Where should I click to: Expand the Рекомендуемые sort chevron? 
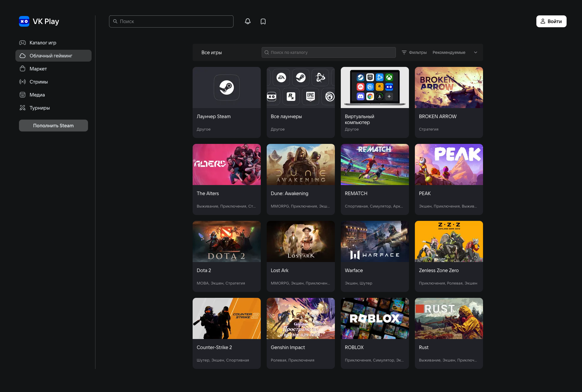pyautogui.click(x=476, y=52)
